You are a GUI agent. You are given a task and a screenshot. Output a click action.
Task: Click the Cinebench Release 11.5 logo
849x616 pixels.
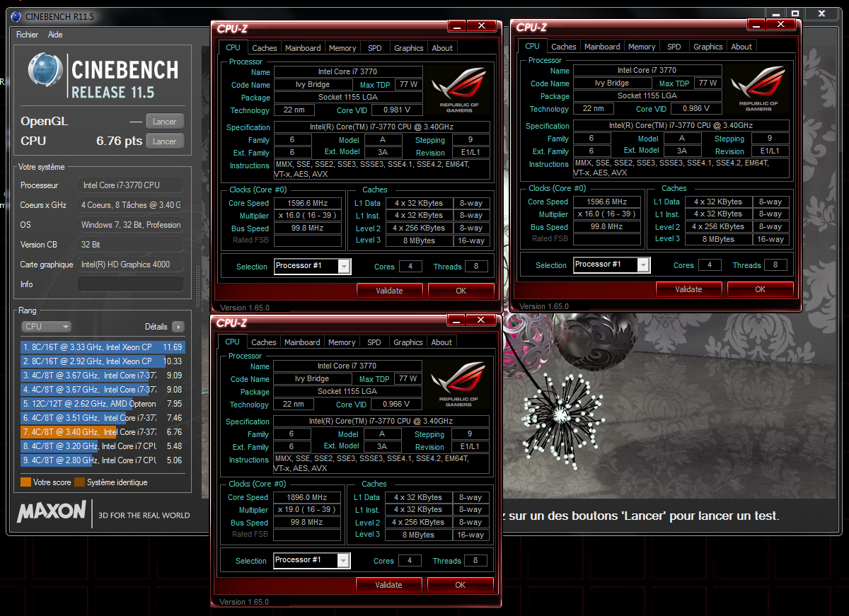[103, 76]
